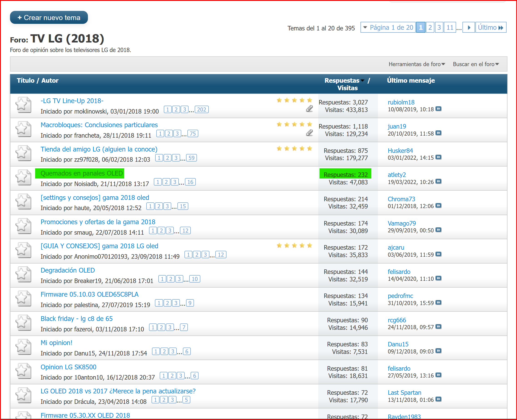Open user profile Last Spartan
This screenshot has height=420, width=517.
click(x=405, y=393)
